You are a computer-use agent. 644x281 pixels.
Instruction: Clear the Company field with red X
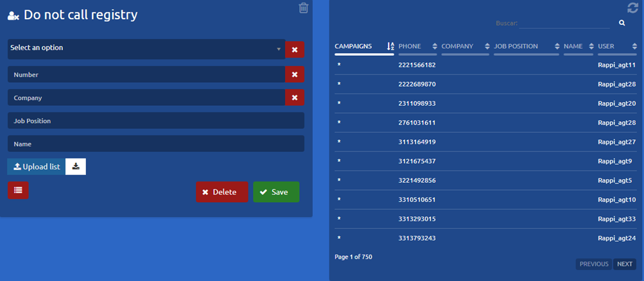pos(294,98)
